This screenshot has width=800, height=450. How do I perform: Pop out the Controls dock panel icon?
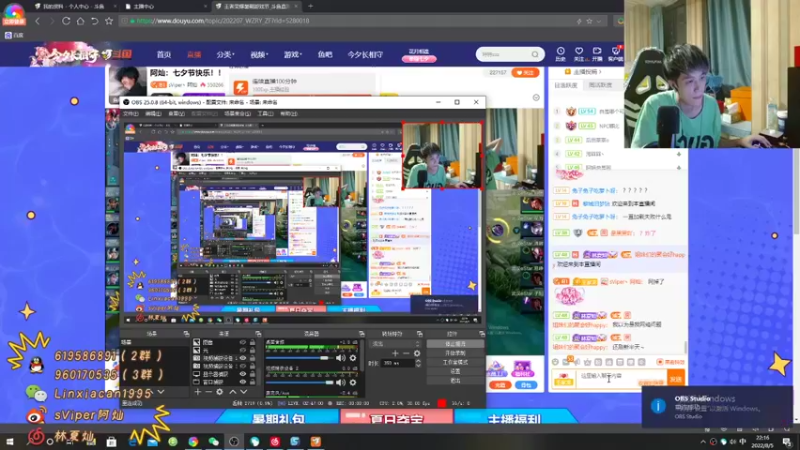(x=481, y=334)
